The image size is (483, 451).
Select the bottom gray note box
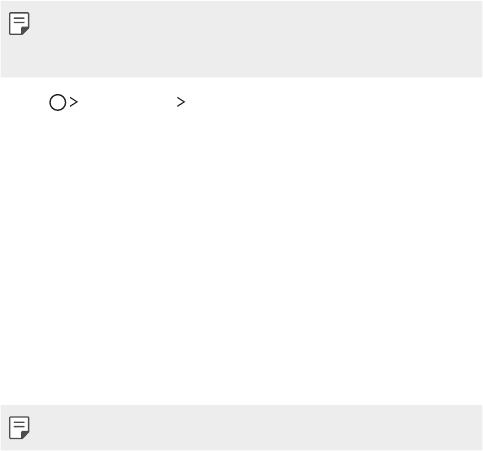click(x=241, y=428)
